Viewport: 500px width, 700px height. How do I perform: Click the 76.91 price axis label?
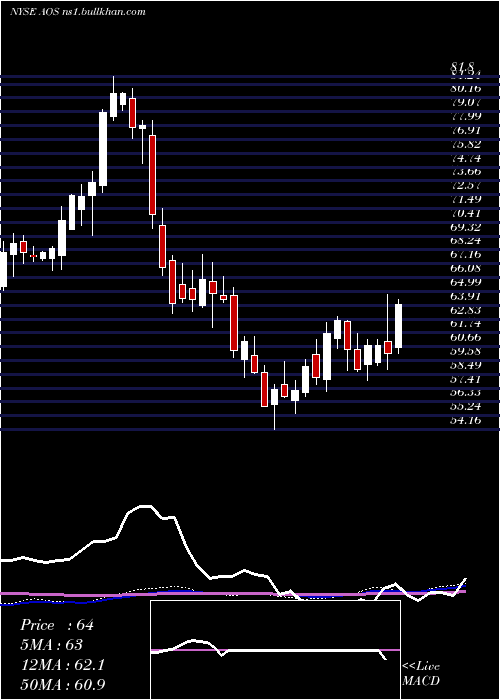[x=466, y=130]
